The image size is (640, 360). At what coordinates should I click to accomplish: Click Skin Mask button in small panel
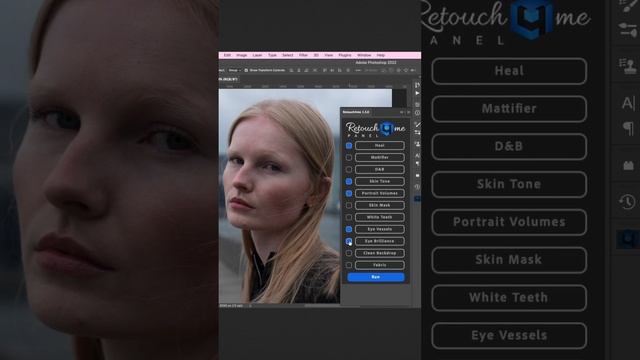coord(380,205)
